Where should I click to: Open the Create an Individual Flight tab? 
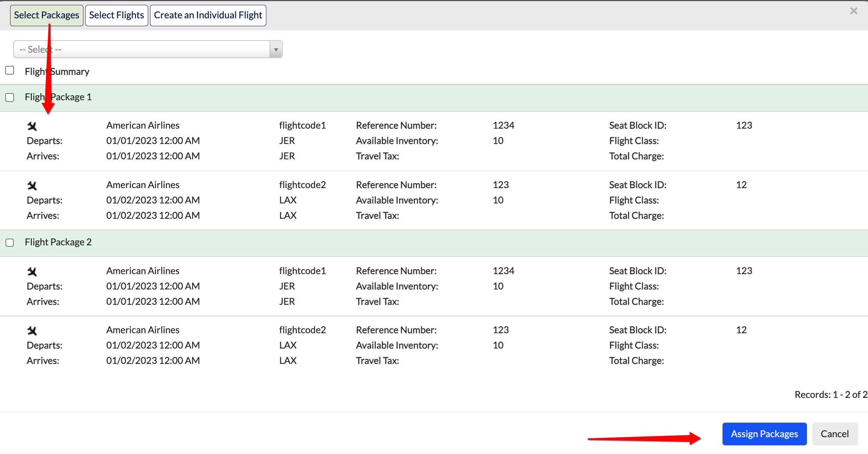pos(208,15)
